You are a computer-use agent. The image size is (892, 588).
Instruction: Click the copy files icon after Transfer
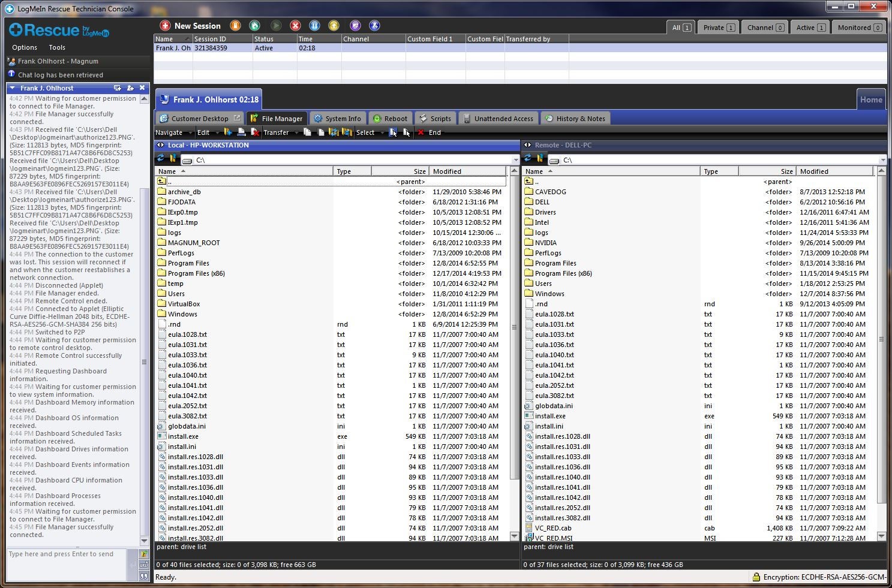[x=307, y=132]
